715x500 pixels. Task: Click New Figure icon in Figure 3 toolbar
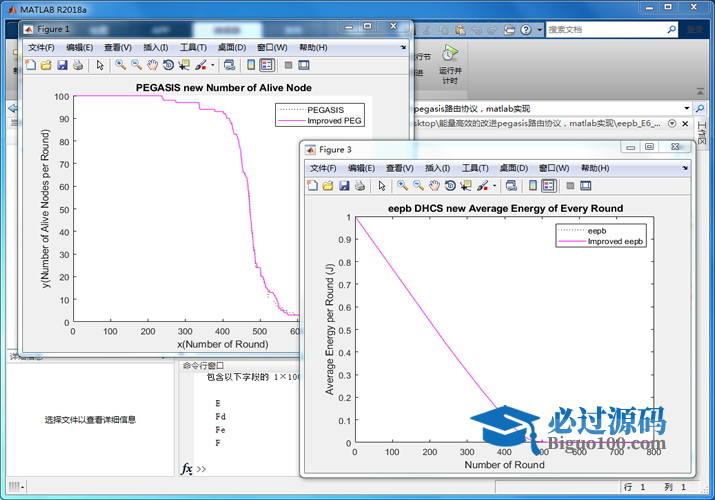pos(312,186)
